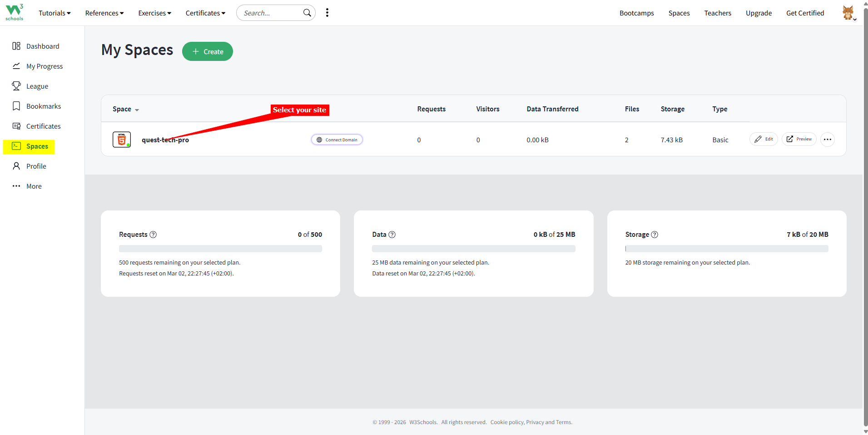Click the Requests usage progress bar

coord(220,249)
